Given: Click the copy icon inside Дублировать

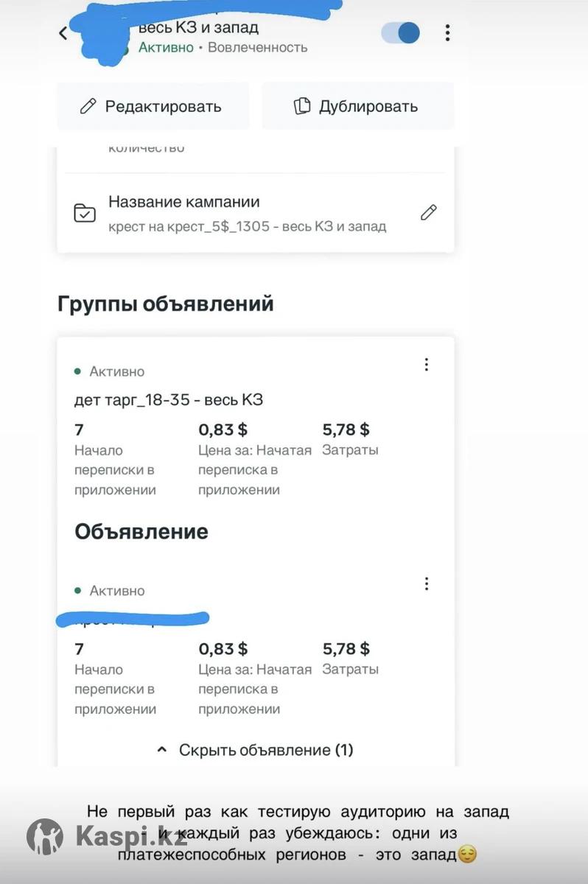Looking at the screenshot, I should (302, 106).
